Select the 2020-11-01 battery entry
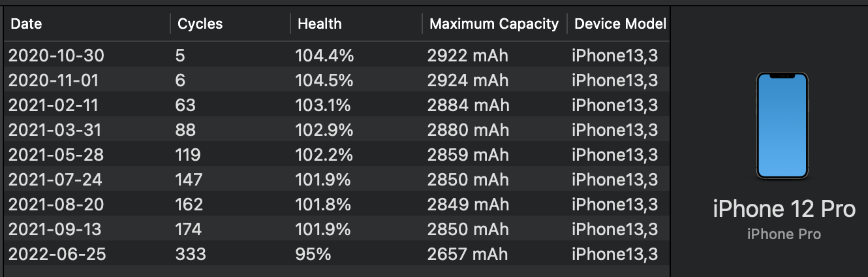The image size is (868, 277). coord(337,81)
